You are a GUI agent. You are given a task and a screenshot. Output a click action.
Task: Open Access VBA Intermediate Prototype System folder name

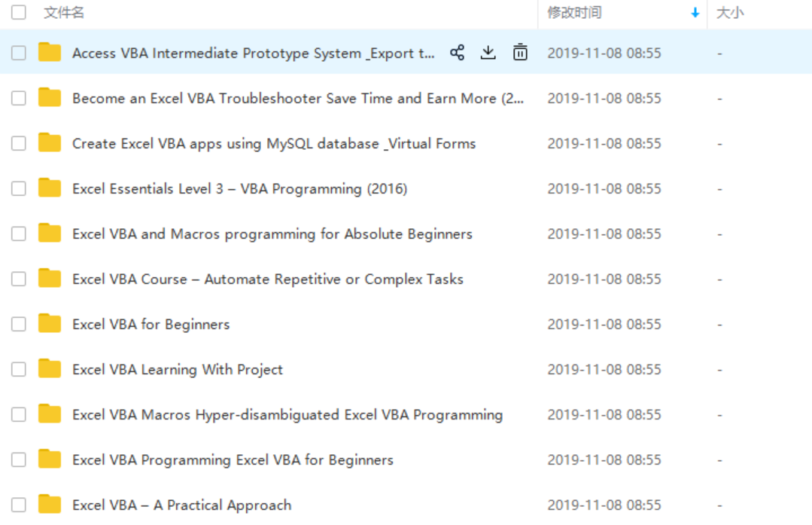pos(253,53)
